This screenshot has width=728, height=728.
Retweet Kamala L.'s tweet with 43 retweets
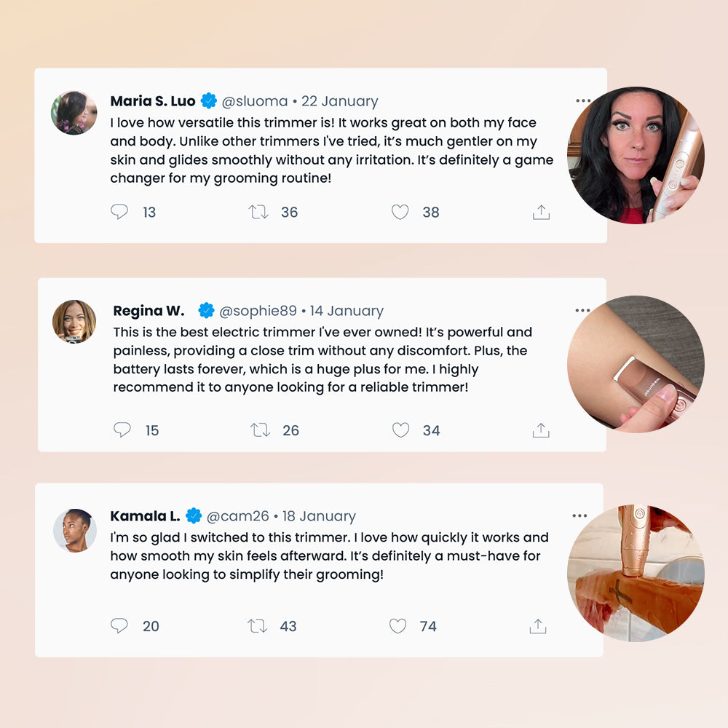(257, 626)
